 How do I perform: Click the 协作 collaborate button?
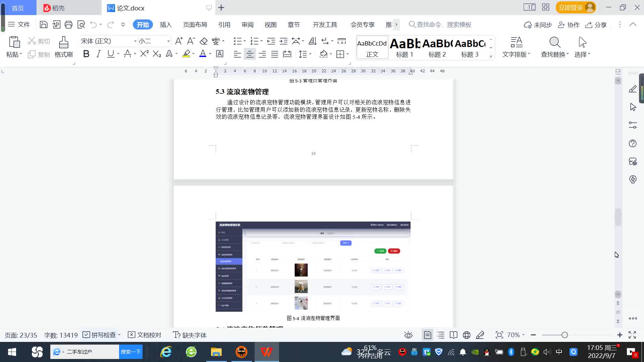[569, 25]
